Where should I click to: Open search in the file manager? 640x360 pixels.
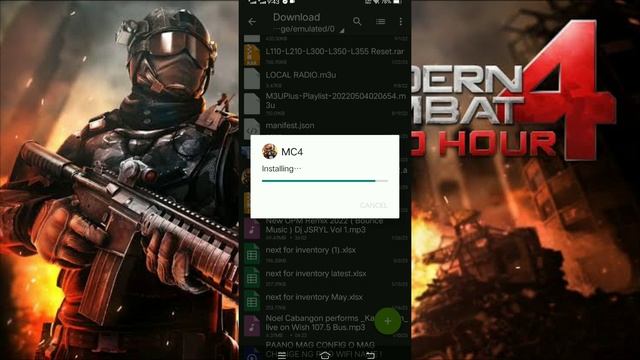click(357, 21)
